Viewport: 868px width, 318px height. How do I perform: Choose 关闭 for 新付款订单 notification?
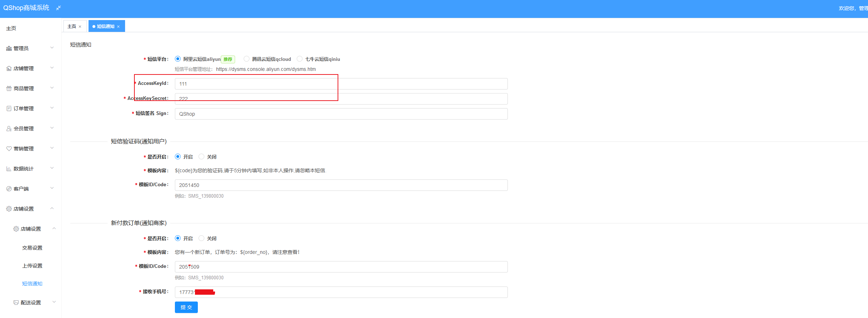[x=201, y=238]
